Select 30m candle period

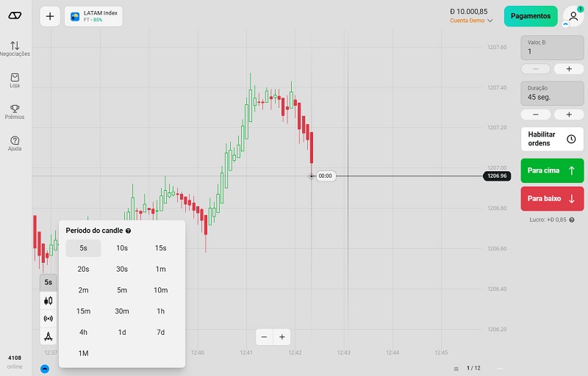(x=122, y=311)
